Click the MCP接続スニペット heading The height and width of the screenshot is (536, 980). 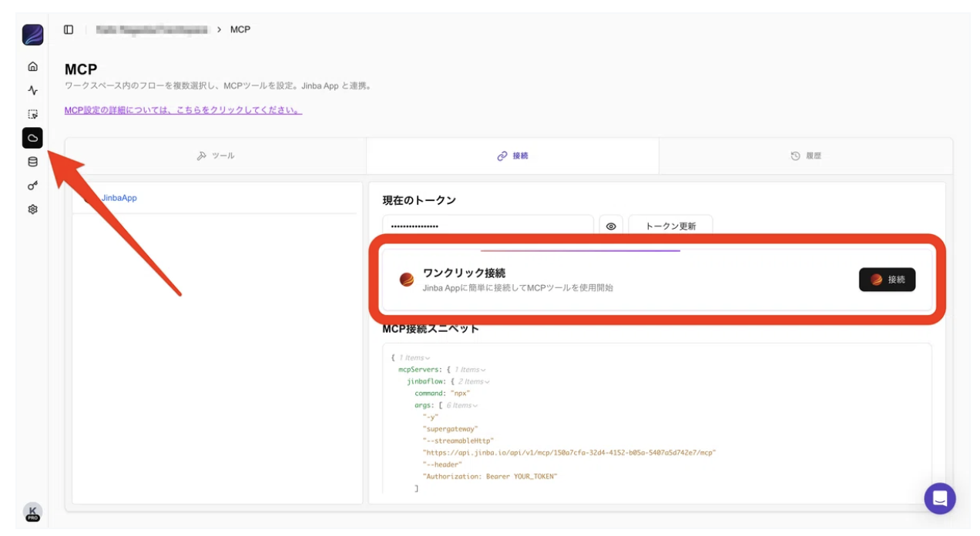(x=431, y=329)
